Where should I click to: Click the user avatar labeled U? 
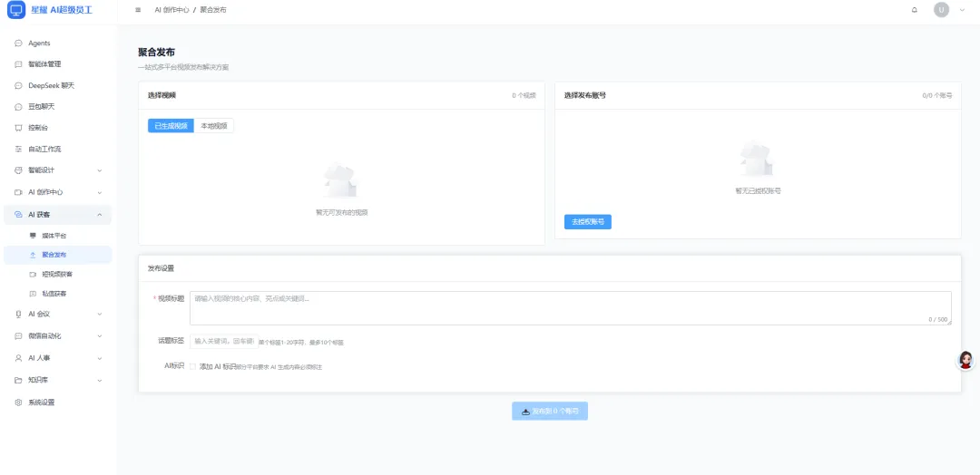(x=941, y=10)
